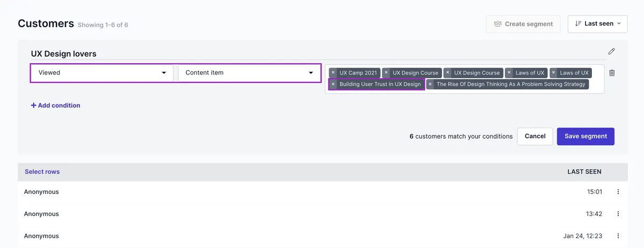The height and width of the screenshot is (248, 644).
Task: Remove the UX Design Course tag beside UX Camp 2021
Action: point(386,73)
